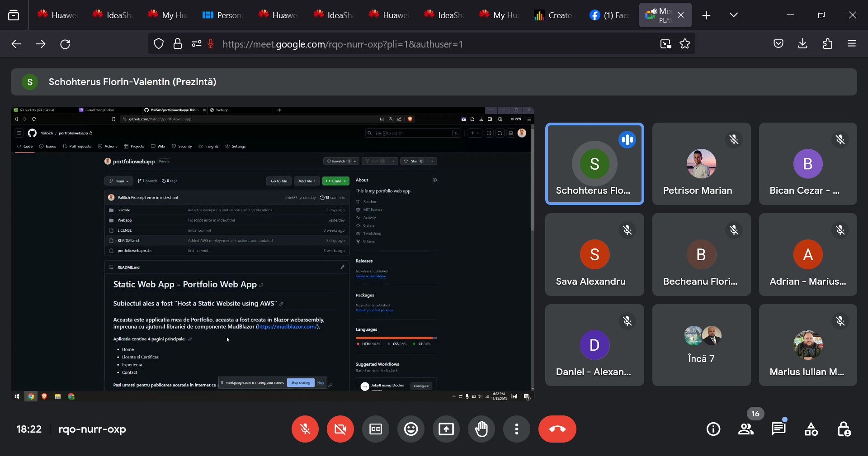Image resolution: width=868 pixels, height=472 pixels.
Task: Toggle closed captions CC button
Action: pos(375,429)
